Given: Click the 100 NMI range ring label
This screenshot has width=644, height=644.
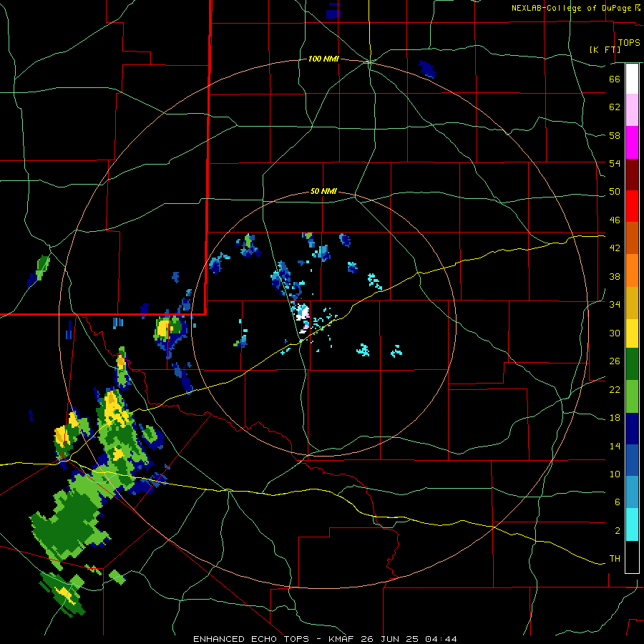Looking at the screenshot, I should coord(323,59).
